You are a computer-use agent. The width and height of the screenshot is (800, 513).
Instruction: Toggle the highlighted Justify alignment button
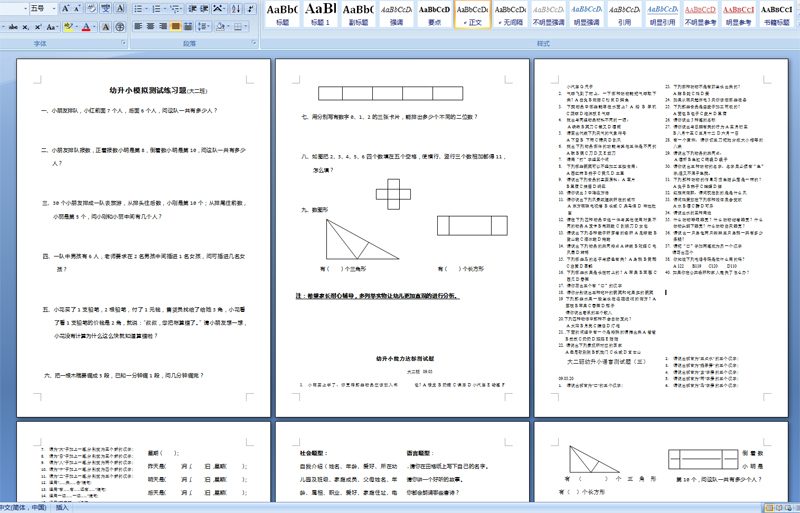coord(176,26)
